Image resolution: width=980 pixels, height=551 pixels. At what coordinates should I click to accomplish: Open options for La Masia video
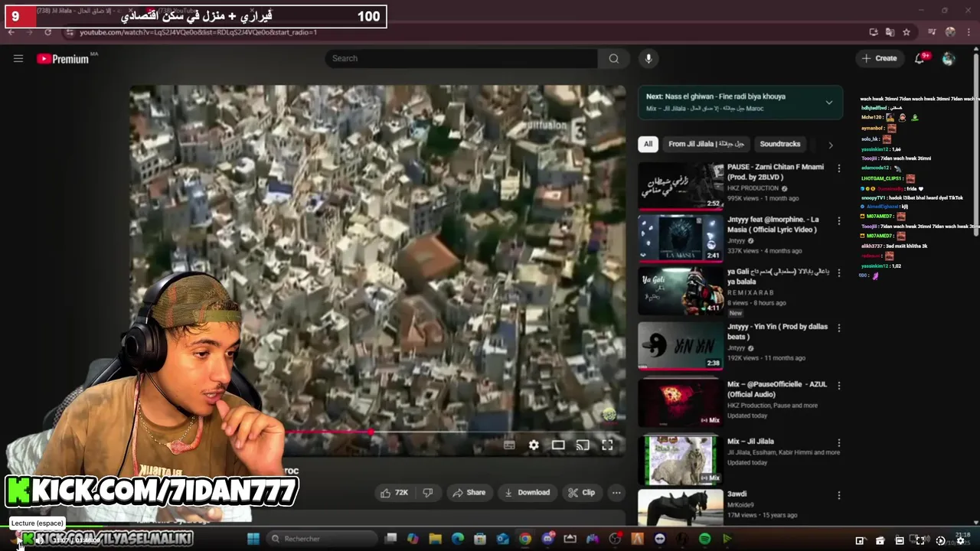[839, 220]
